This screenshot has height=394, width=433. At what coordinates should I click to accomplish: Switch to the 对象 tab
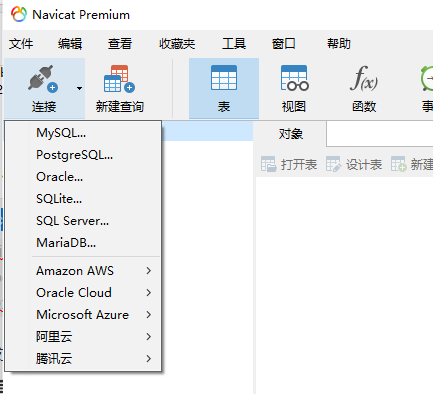point(290,134)
